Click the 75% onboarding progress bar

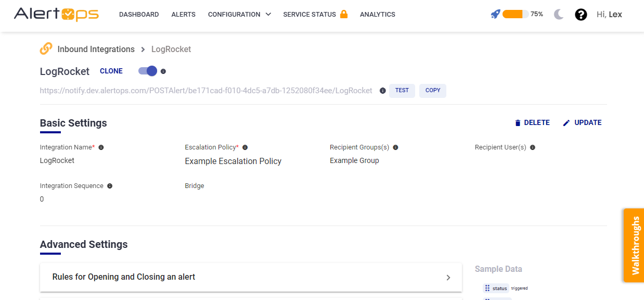click(515, 15)
